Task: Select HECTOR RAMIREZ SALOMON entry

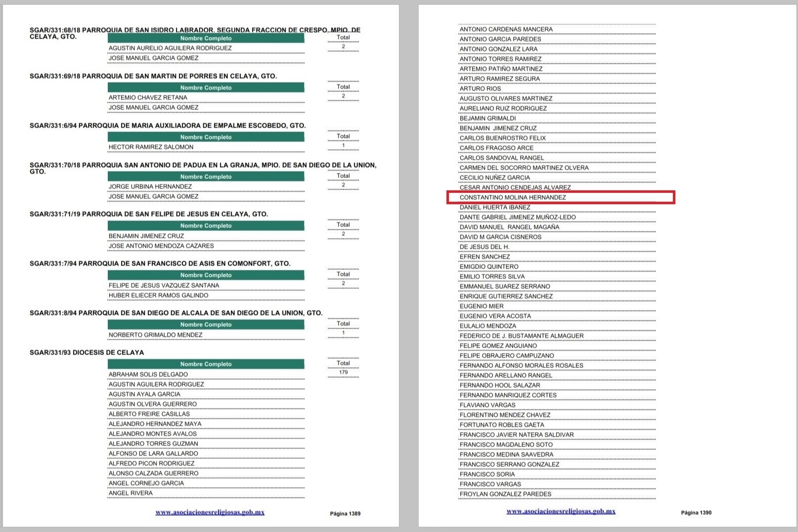Action: (151, 147)
